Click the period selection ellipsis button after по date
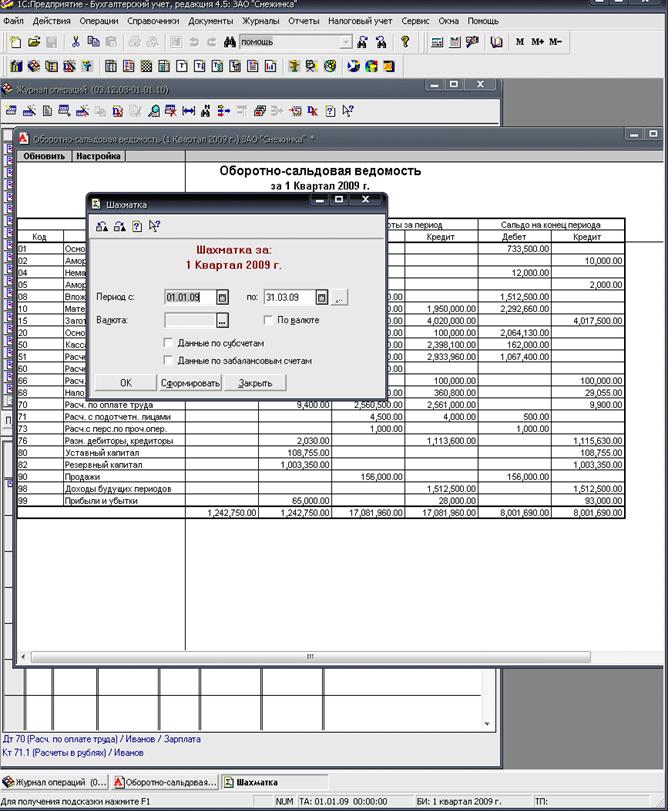 tap(339, 298)
